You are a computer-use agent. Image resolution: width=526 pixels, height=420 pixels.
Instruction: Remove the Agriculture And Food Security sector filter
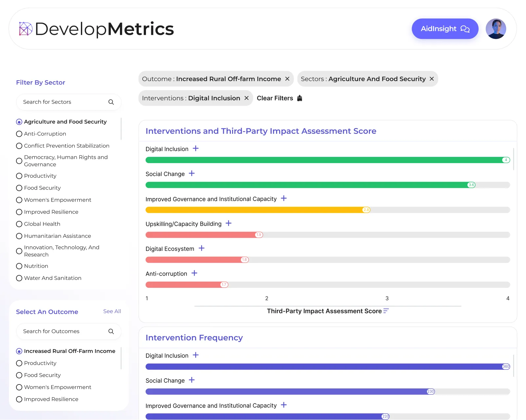pyautogui.click(x=432, y=79)
